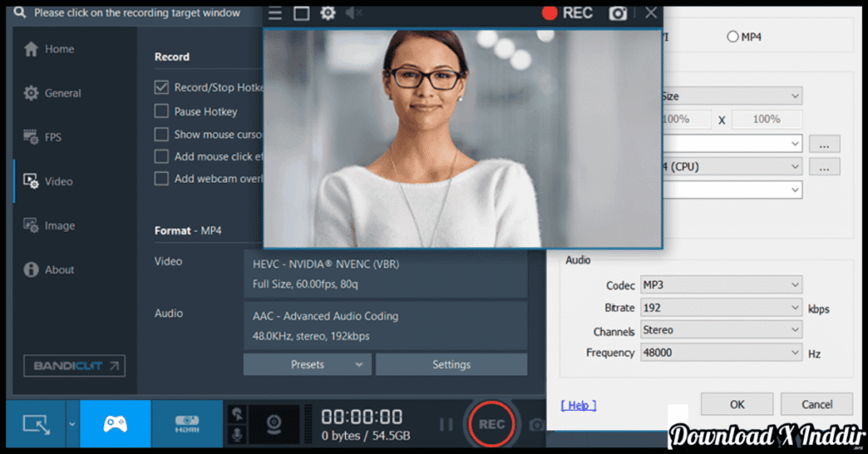The width and height of the screenshot is (868, 454).
Task: Click the muted speaker icon in overlay bar
Action: (x=354, y=13)
